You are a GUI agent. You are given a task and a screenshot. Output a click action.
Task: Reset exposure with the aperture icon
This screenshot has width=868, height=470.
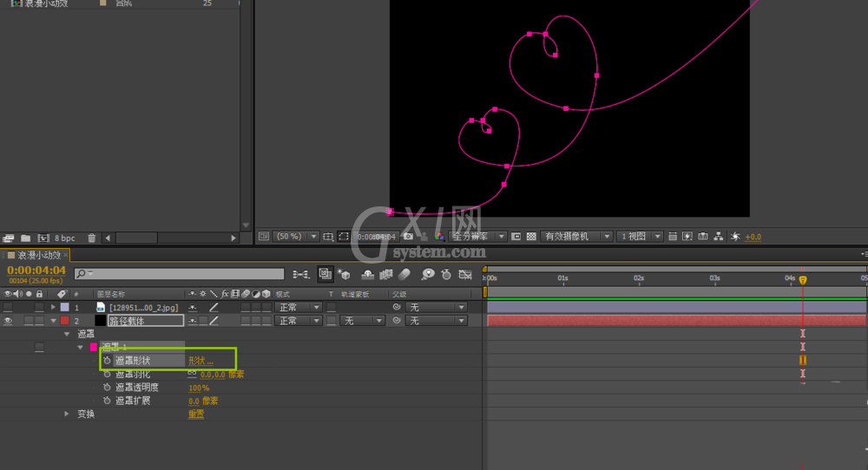[x=735, y=237]
